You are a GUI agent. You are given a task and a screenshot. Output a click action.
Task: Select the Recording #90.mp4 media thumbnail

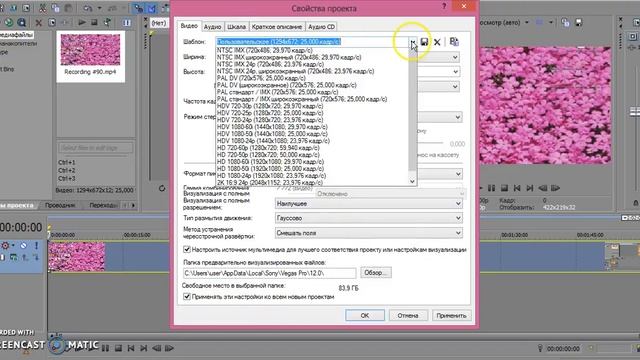click(x=90, y=55)
